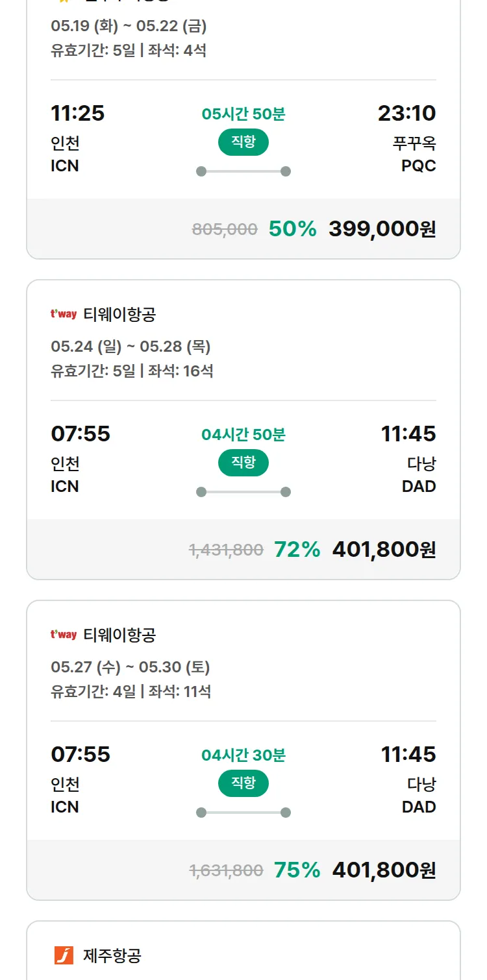The height and width of the screenshot is (980, 487).
Task: Select the 399,000원 discounted price
Action: point(382,229)
